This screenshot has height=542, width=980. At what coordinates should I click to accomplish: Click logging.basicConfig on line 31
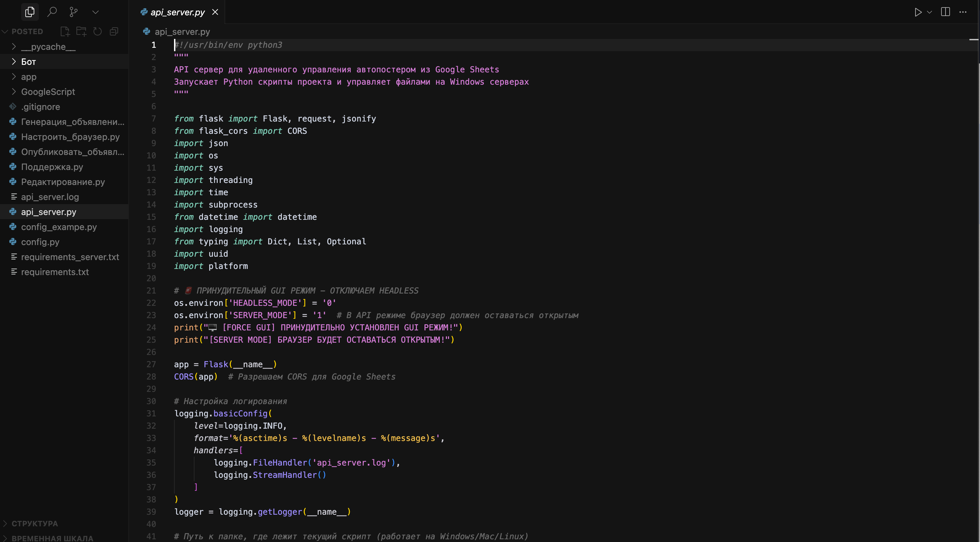[221, 413]
